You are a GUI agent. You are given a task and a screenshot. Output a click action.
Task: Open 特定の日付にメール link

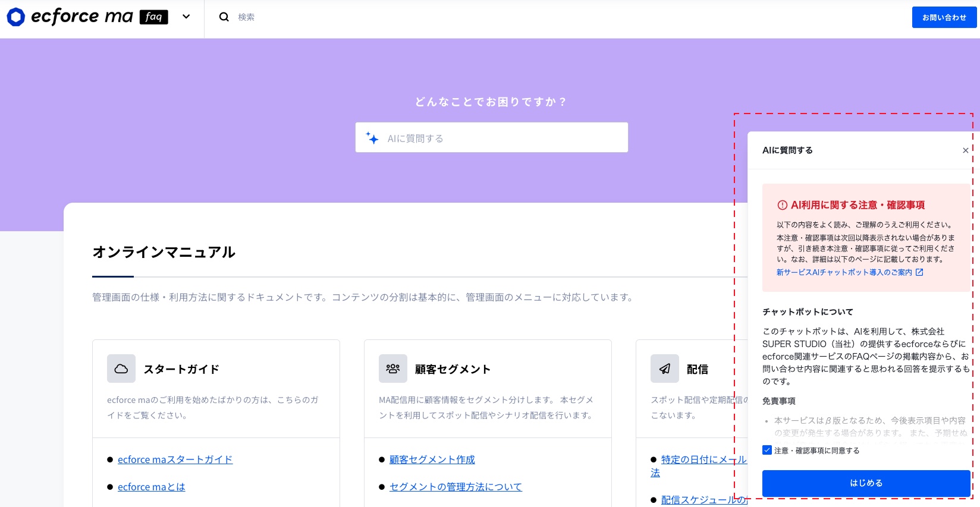704,459
